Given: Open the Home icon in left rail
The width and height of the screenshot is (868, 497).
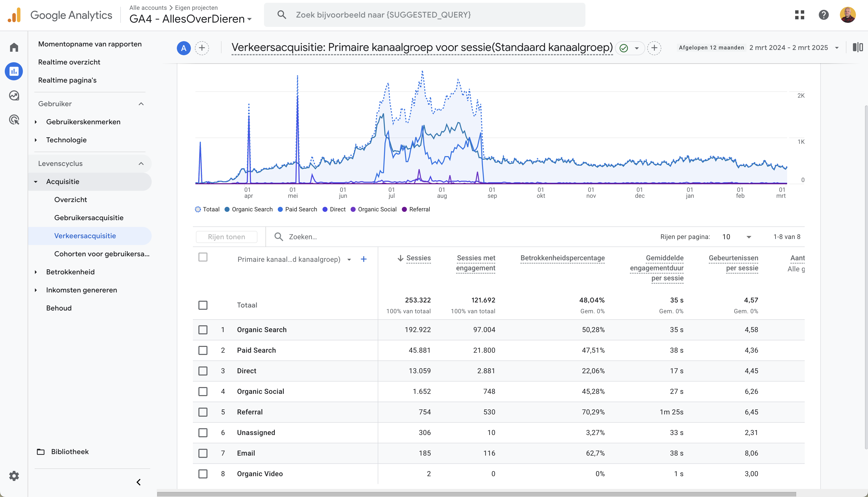Looking at the screenshot, I should point(14,47).
